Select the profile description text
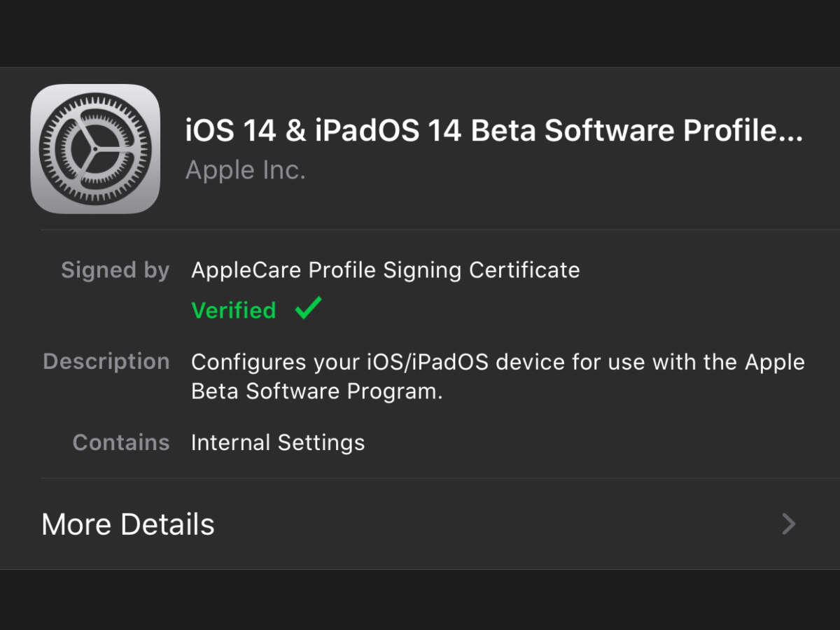Screen dimensions: 840x630 [498, 376]
